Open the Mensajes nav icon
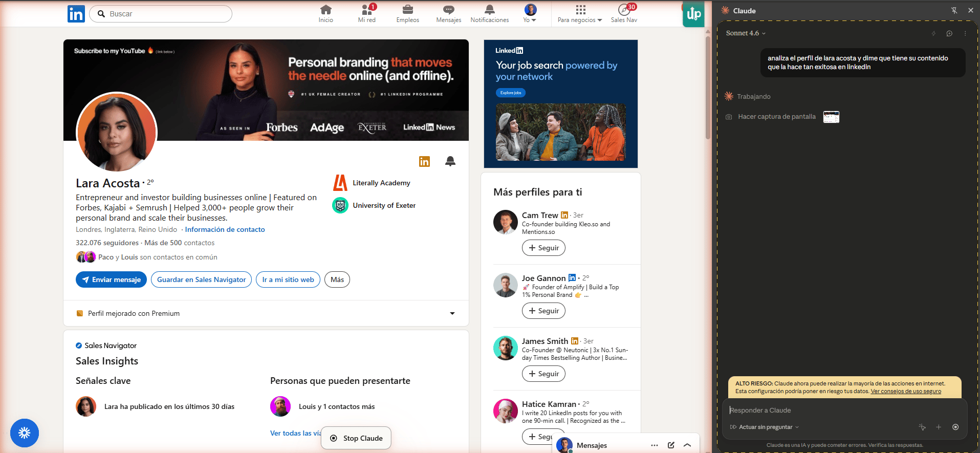980x453 pixels. tap(449, 13)
